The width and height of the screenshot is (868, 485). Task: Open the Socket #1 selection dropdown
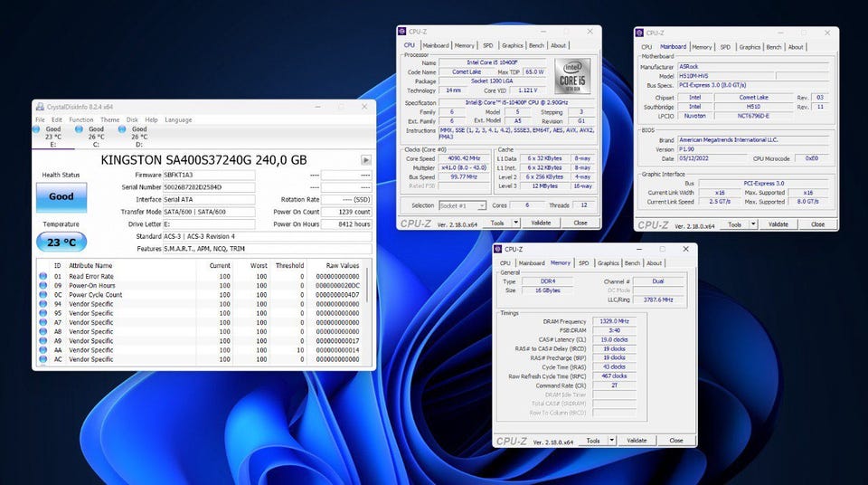462,205
